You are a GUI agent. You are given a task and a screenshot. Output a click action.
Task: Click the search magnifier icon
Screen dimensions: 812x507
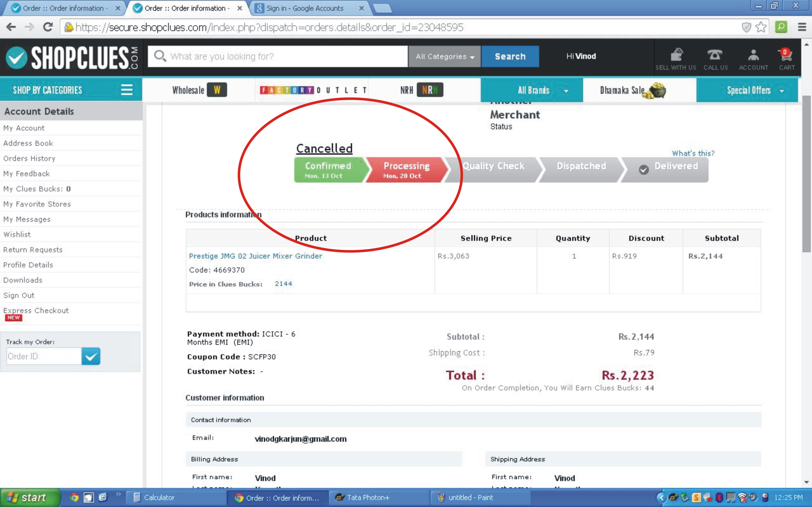[x=160, y=56]
